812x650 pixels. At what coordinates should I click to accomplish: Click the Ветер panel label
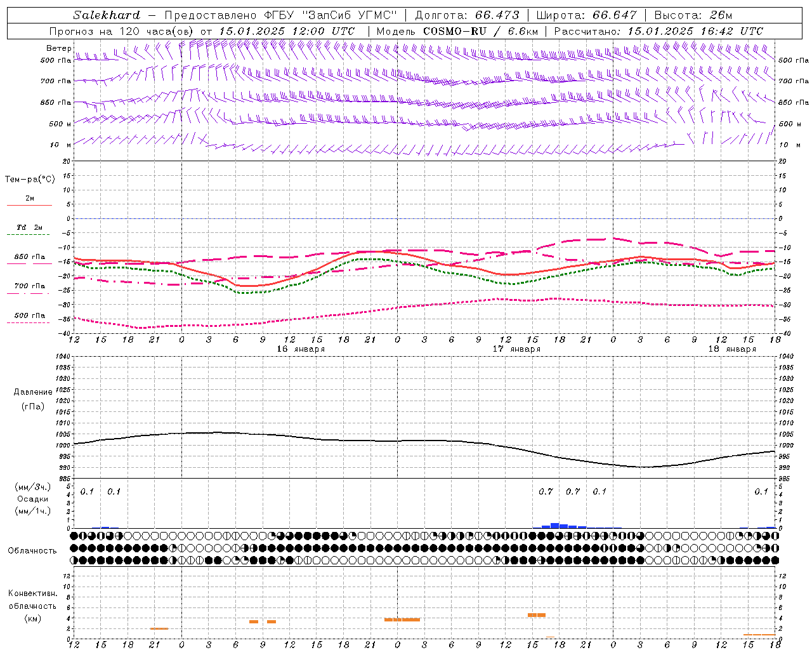coord(58,48)
